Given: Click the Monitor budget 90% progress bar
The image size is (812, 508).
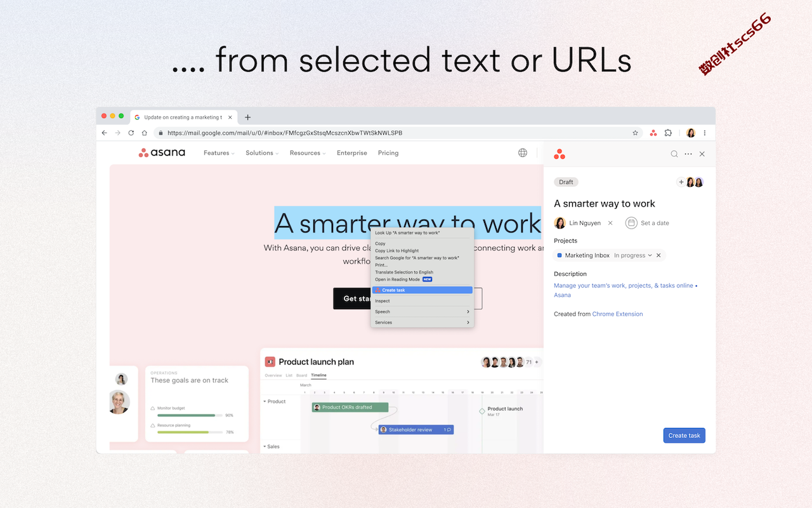Looking at the screenshot, I should point(189,415).
